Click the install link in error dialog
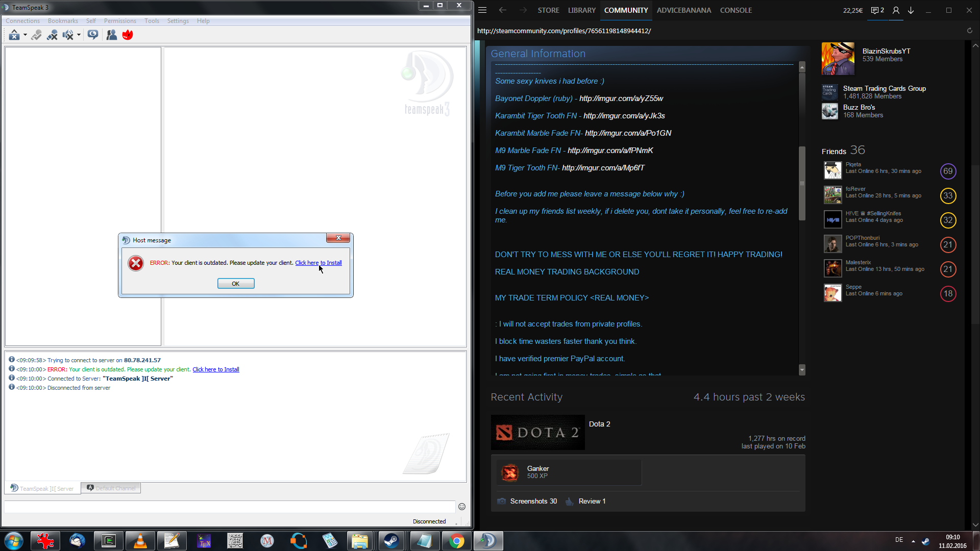This screenshot has width=980, height=551. pyautogui.click(x=318, y=263)
